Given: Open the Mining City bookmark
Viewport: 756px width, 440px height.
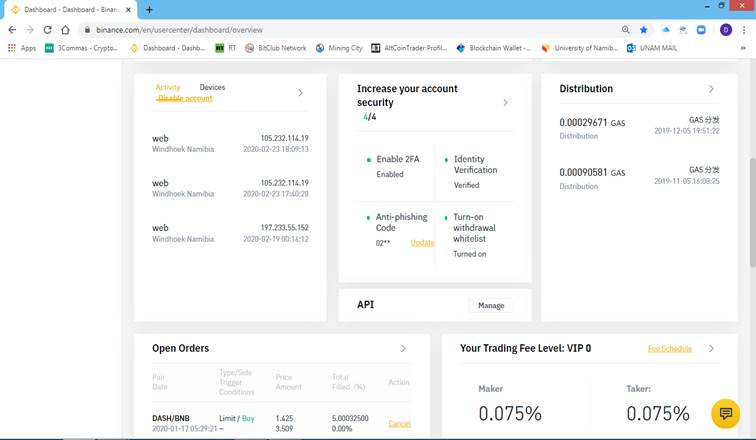Looking at the screenshot, I should [339, 48].
